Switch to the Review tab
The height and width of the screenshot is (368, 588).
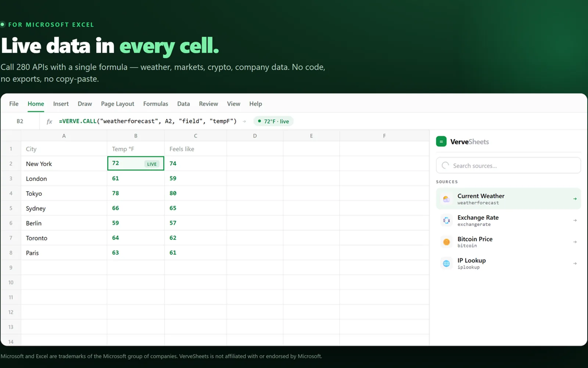coord(208,104)
